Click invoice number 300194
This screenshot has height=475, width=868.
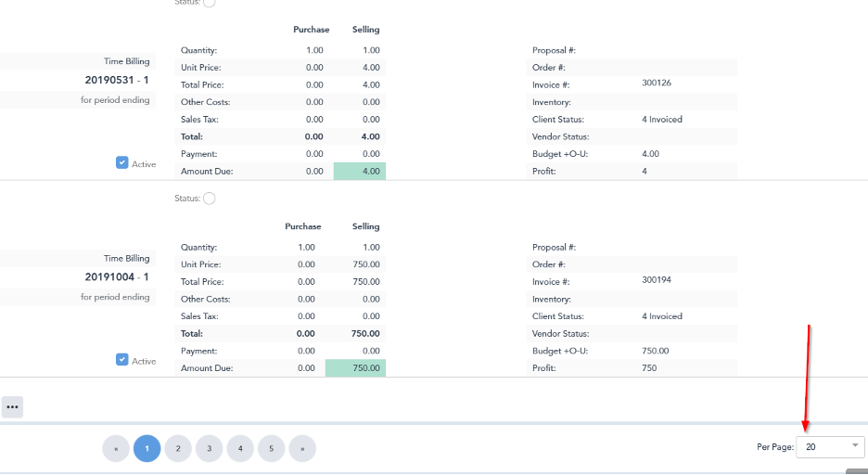click(657, 279)
